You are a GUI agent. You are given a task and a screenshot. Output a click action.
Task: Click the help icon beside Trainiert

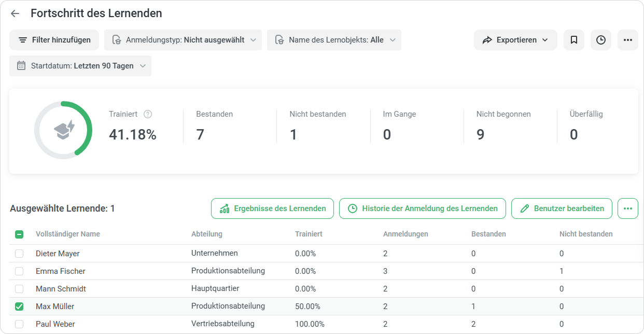148,114
